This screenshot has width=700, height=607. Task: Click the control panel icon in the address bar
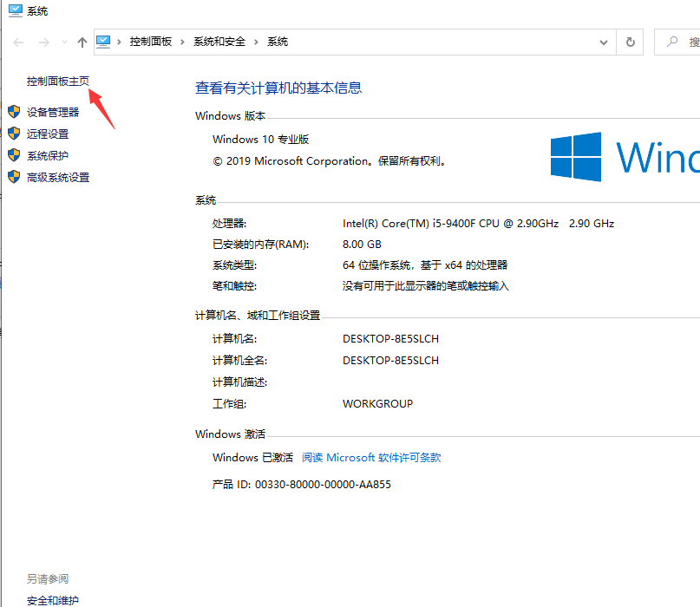104,41
